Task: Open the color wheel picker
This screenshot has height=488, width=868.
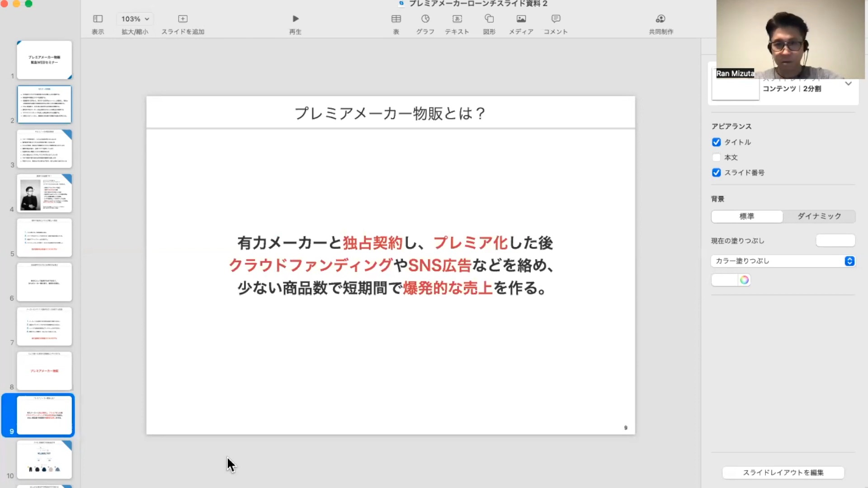Action: pos(744,280)
